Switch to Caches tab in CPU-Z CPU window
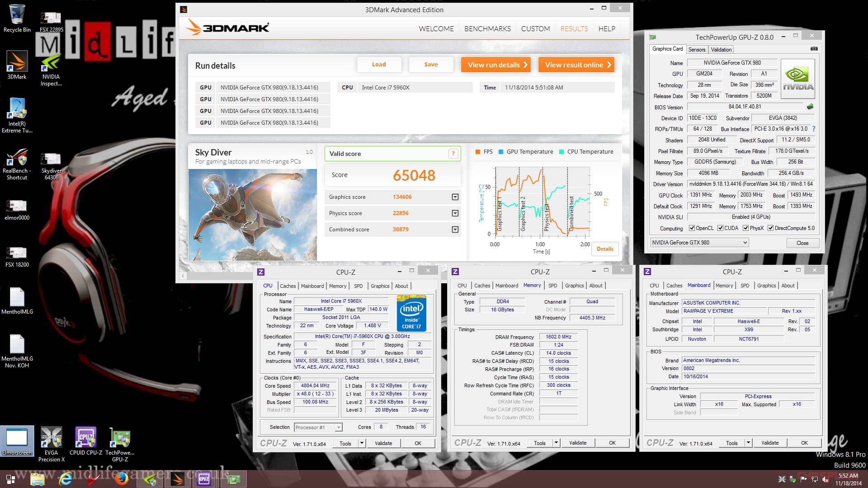Viewport: 868px width, 488px height. (288, 286)
